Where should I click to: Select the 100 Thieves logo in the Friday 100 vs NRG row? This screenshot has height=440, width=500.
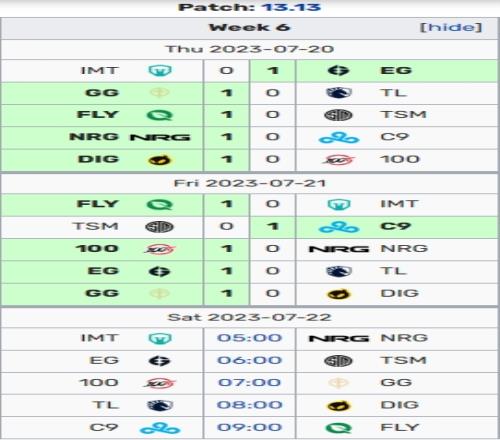pyautogui.click(x=160, y=249)
